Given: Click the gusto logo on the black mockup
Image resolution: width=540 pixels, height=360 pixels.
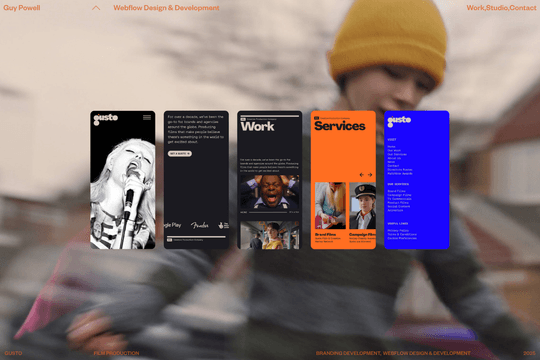Looking at the screenshot, I should [106, 119].
